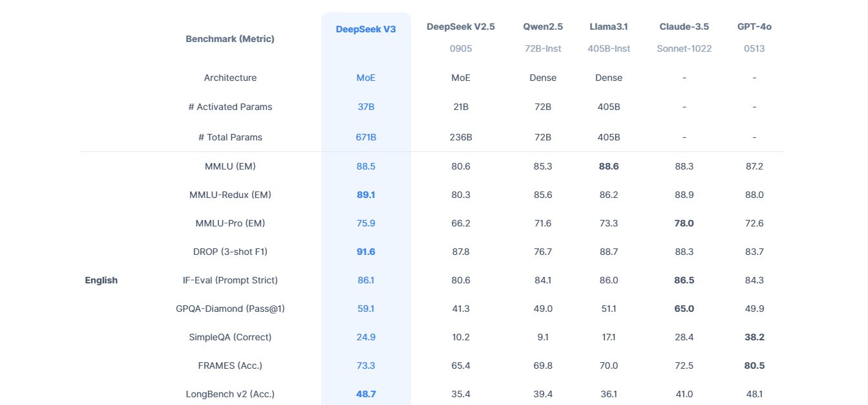Screen dimensions: 868x405
Task: Click Claude-3.5's bold GPQA-Diamond score 65.0
Action: pyautogui.click(x=684, y=309)
